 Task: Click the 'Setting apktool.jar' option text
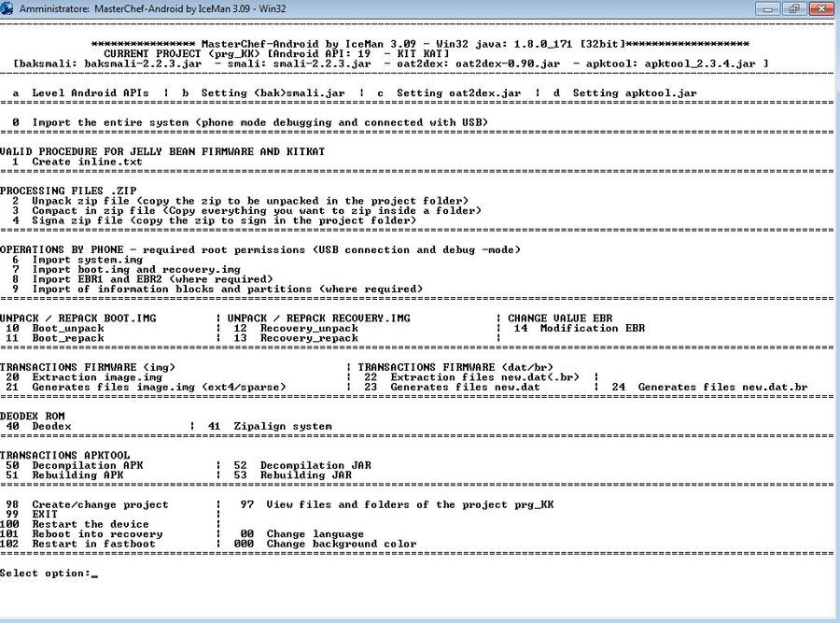pyautogui.click(x=635, y=92)
